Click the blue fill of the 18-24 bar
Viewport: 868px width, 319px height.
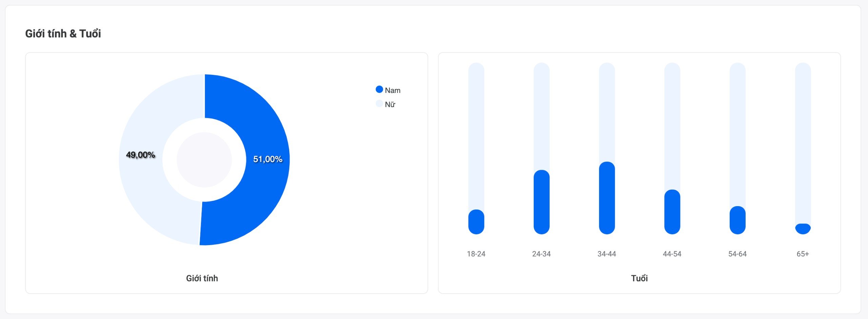click(x=476, y=222)
